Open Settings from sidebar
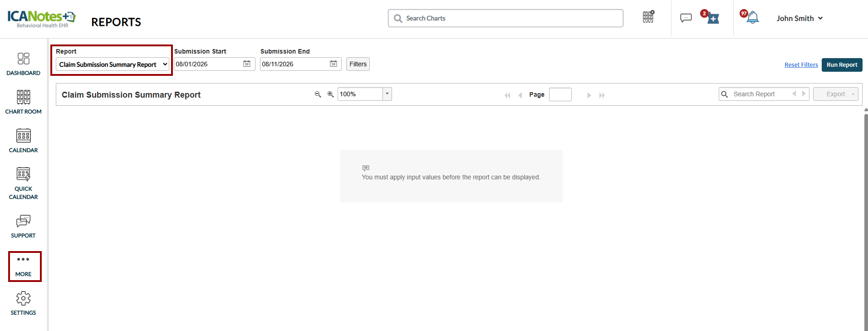The width and height of the screenshot is (868, 331). tap(23, 304)
